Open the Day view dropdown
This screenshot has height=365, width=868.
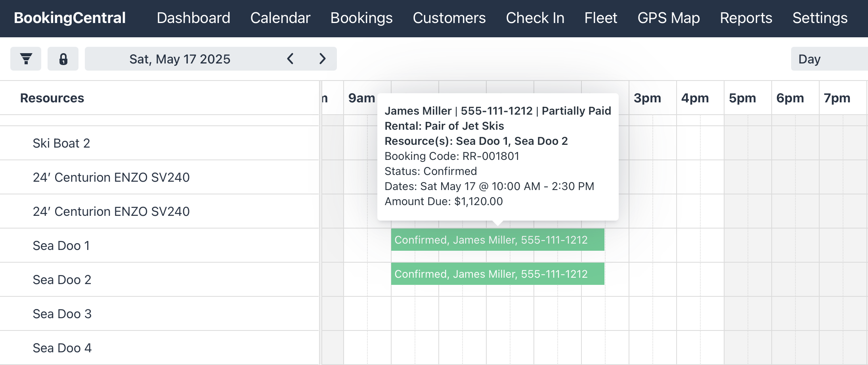point(830,59)
